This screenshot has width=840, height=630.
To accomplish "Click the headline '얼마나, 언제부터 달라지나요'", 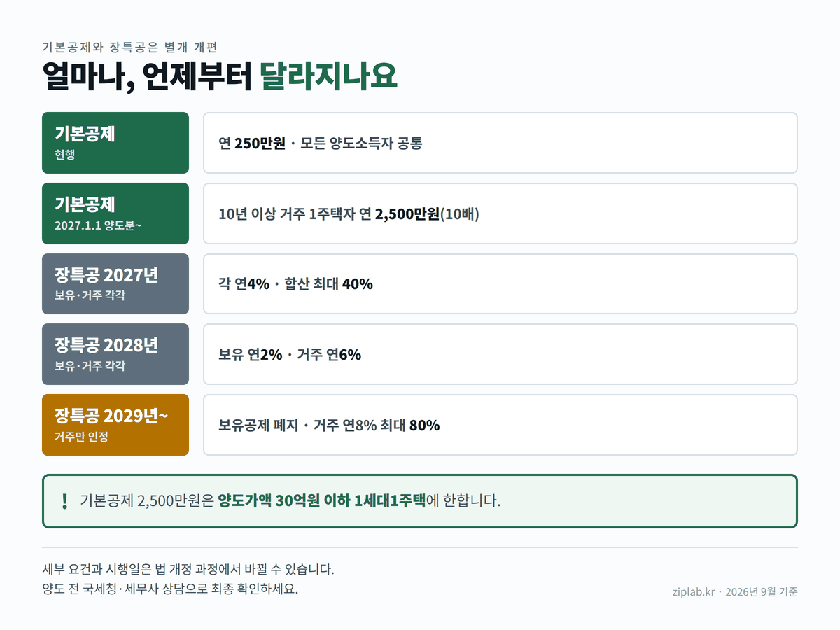I will (x=220, y=76).
